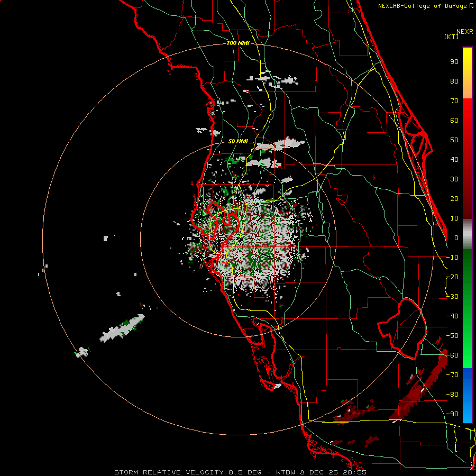Screen dimensions: 476x476
Task: Click the 80 value on the velocity scale
Action: pyautogui.click(x=454, y=81)
